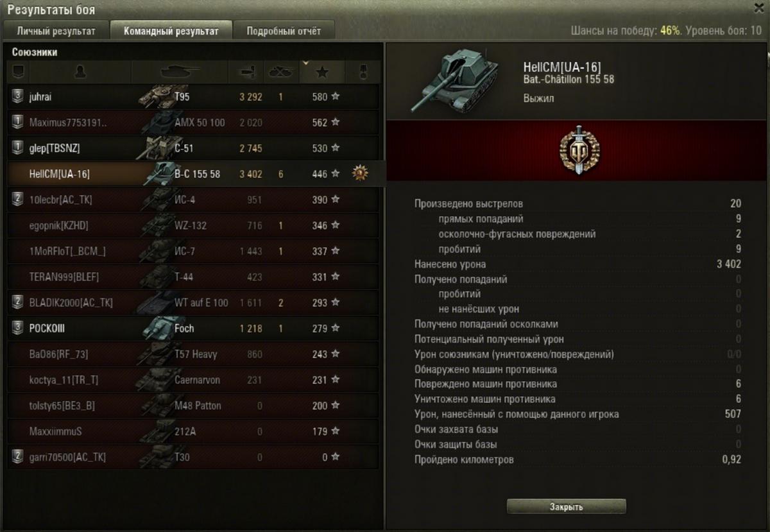Click HellCM's earned medal icon in row
770x532 pixels.
pos(360,173)
